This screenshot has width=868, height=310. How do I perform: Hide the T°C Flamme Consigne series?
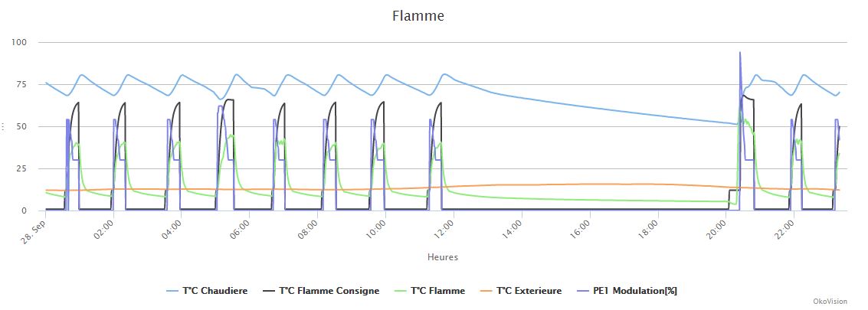[329, 291]
